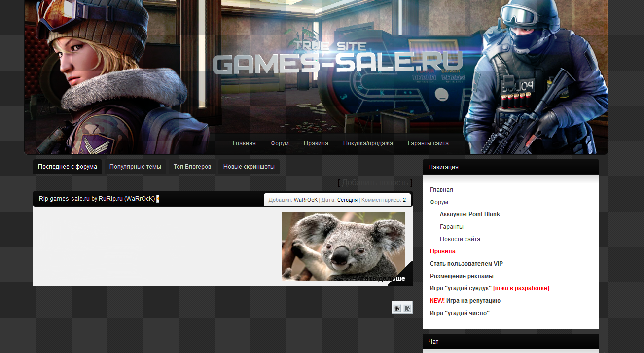Open "Стать пользователем VIP" sidebar link
Screen dimensions: 644x353
point(466,264)
